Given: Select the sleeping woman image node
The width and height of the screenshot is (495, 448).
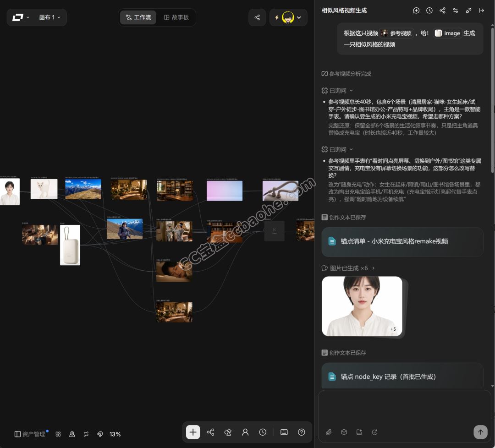Looking at the screenshot, I should pos(174,271).
